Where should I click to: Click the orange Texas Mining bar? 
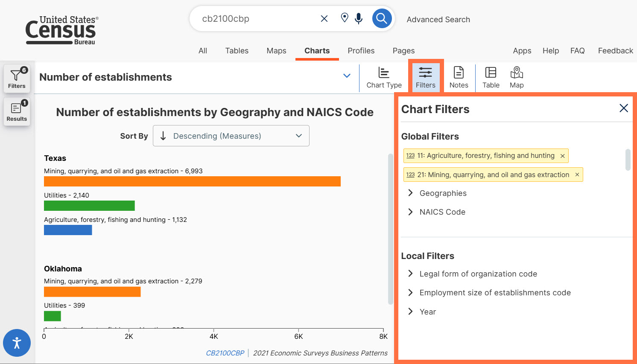[x=192, y=181]
